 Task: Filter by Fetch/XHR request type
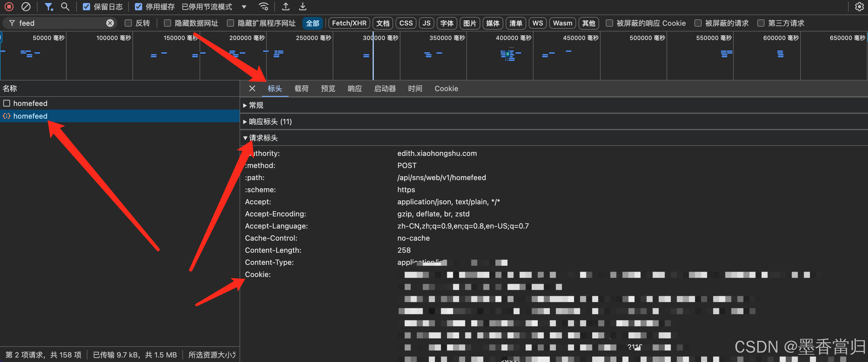[x=349, y=23]
